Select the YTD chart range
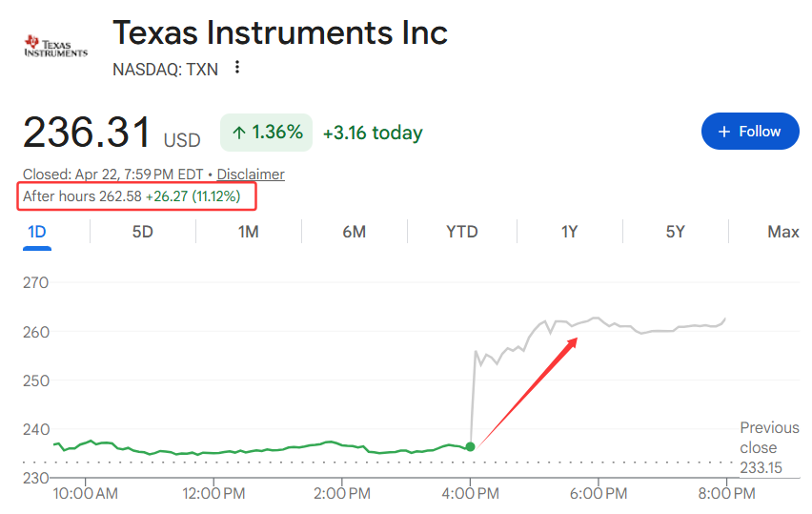Image resolution: width=812 pixels, height=514 pixels. 462,232
